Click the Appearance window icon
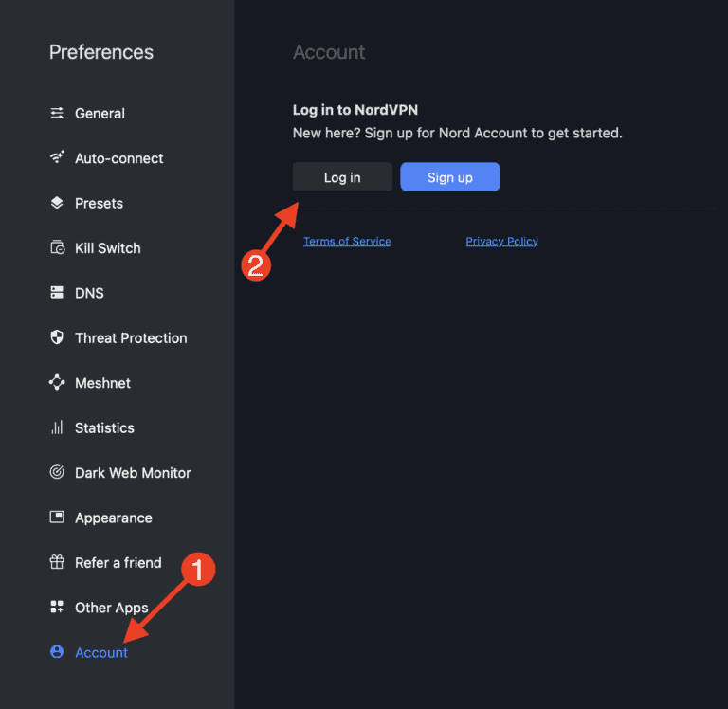The width and height of the screenshot is (728, 709). pyautogui.click(x=57, y=518)
